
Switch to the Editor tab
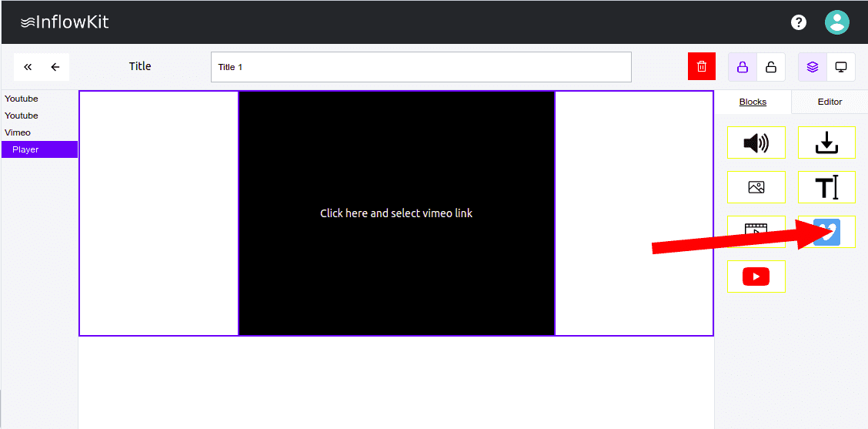pos(830,102)
